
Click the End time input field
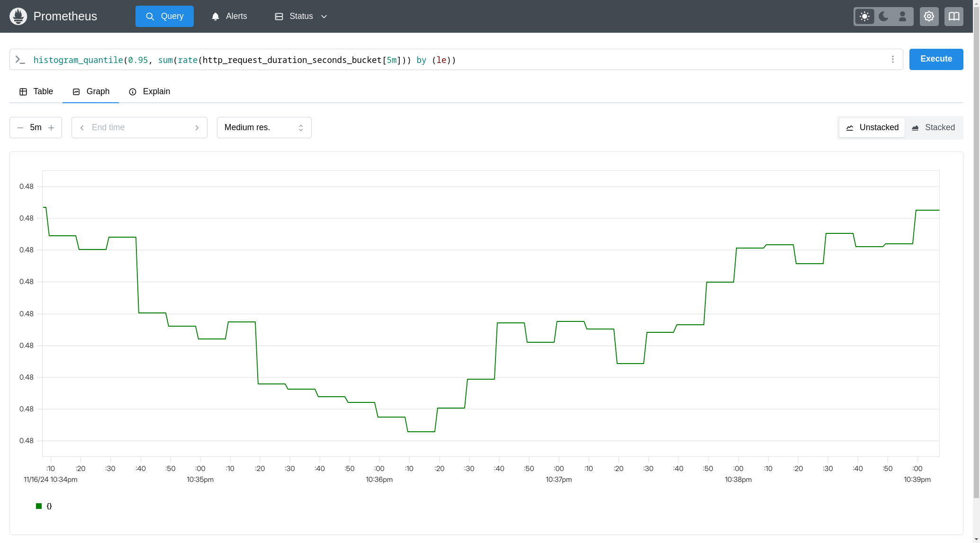coord(139,128)
